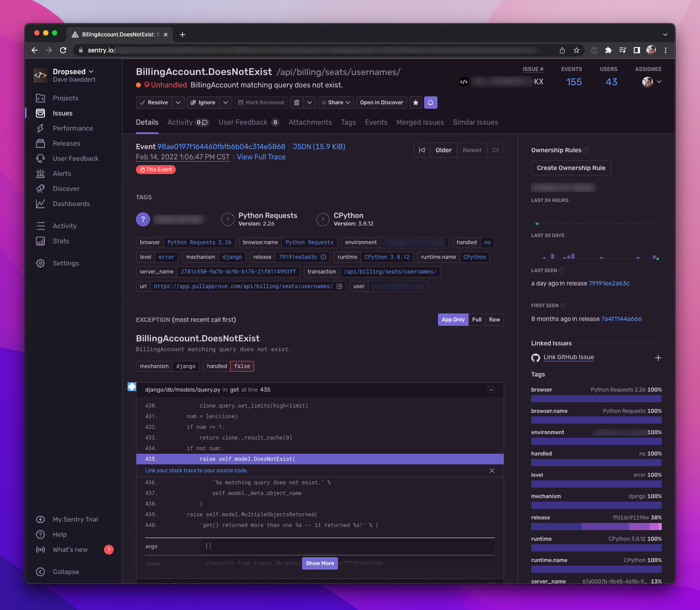Viewport: 700px width, 610px height.
Task: Open Alerts page
Action: pyautogui.click(x=62, y=174)
